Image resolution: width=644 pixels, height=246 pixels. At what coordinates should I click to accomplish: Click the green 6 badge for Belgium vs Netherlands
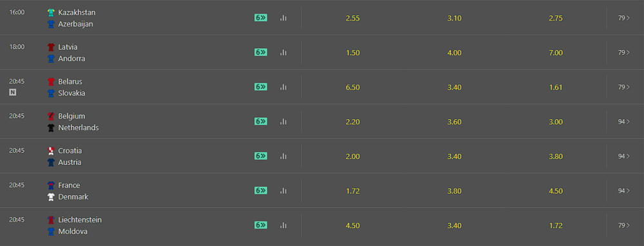click(x=261, y=121)
